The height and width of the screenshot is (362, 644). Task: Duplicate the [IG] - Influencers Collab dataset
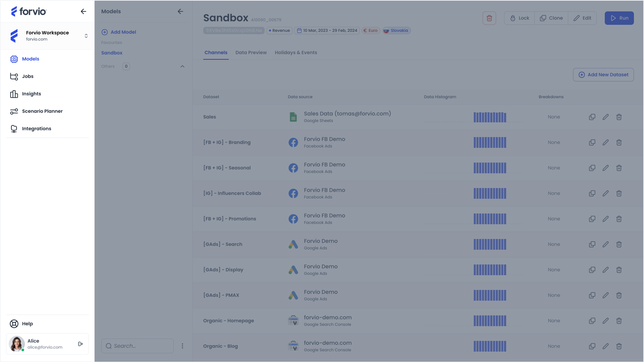pos(592,193)
